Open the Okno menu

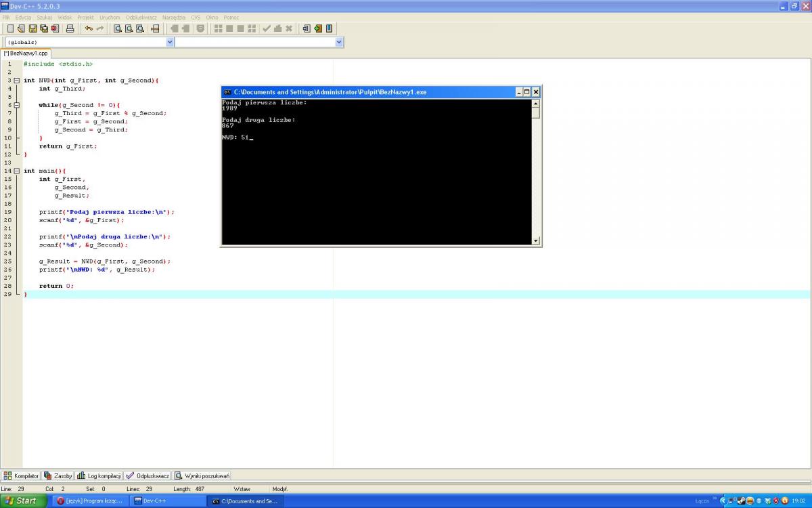pyautogui.click(x=212, y=17)
